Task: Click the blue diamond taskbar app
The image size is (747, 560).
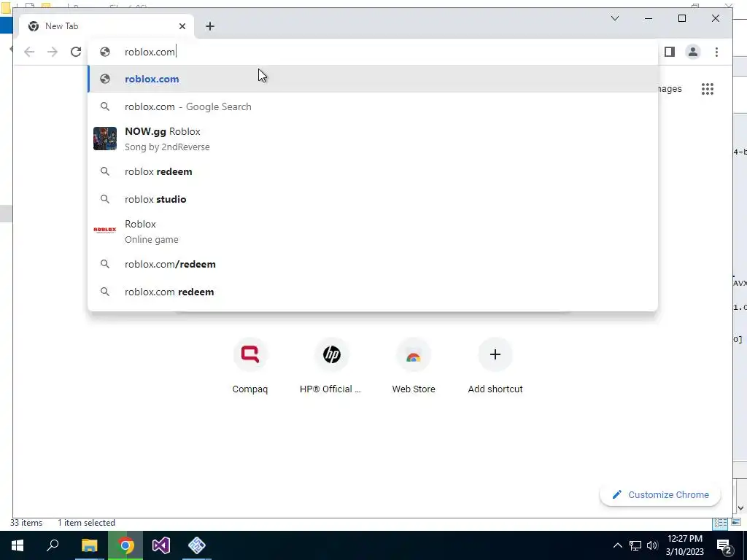Action: click(197, 545)
